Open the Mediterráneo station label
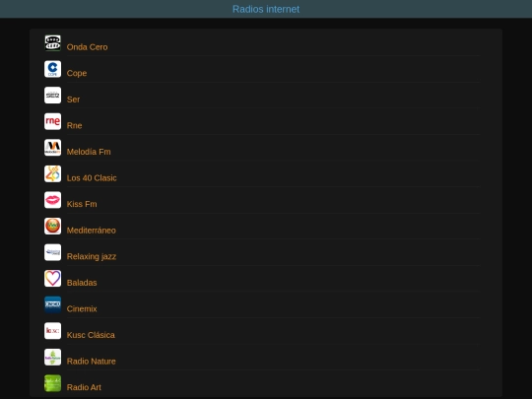Screen dimensions: 532x399 pos(92,231)
